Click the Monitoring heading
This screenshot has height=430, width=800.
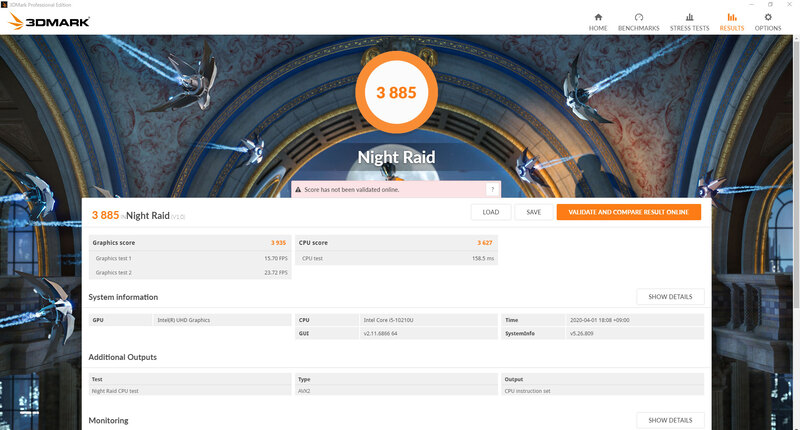(108, 420)
